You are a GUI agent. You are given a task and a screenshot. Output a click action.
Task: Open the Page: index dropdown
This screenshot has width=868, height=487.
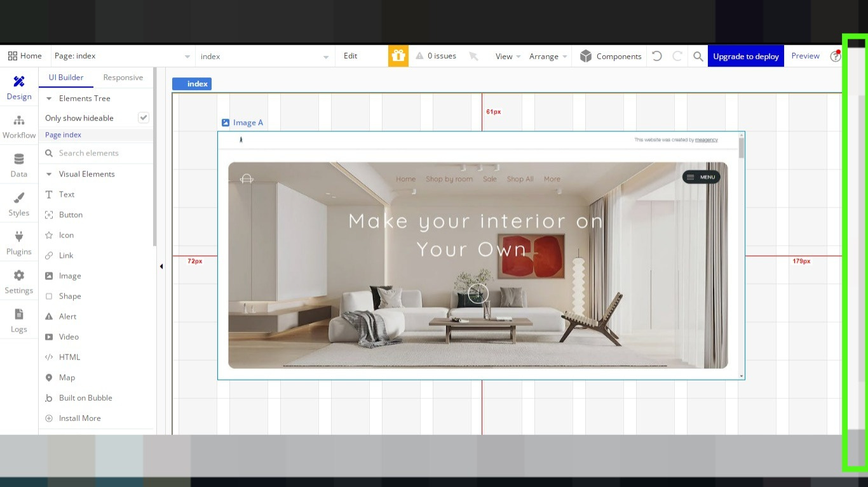(x=121, y=56)
